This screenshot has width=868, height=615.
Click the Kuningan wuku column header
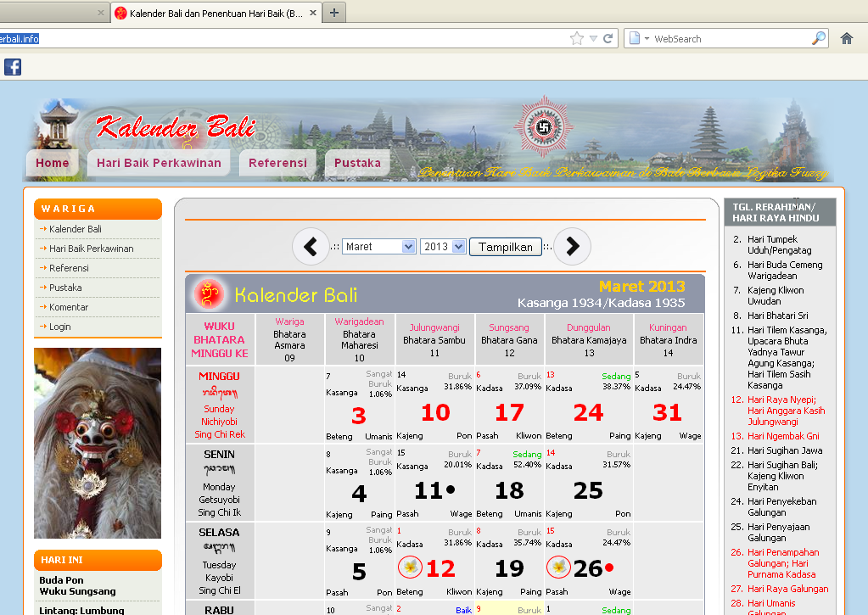tap(668, 339)
